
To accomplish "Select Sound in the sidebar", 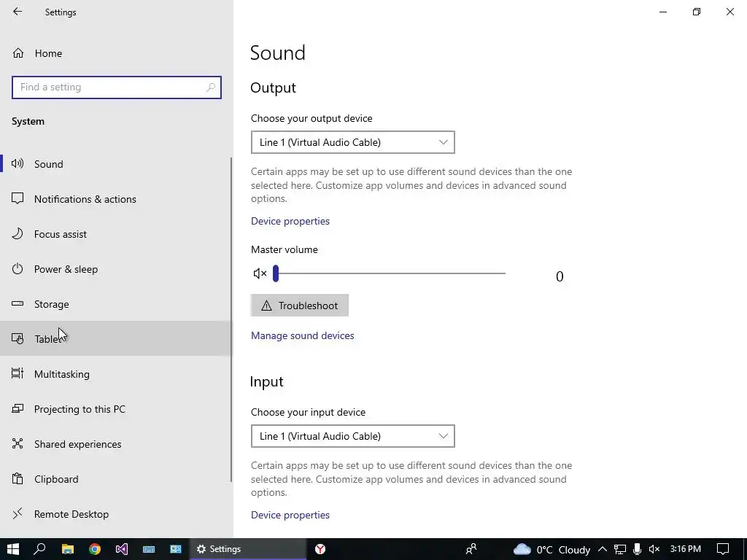I will point(115,164).
